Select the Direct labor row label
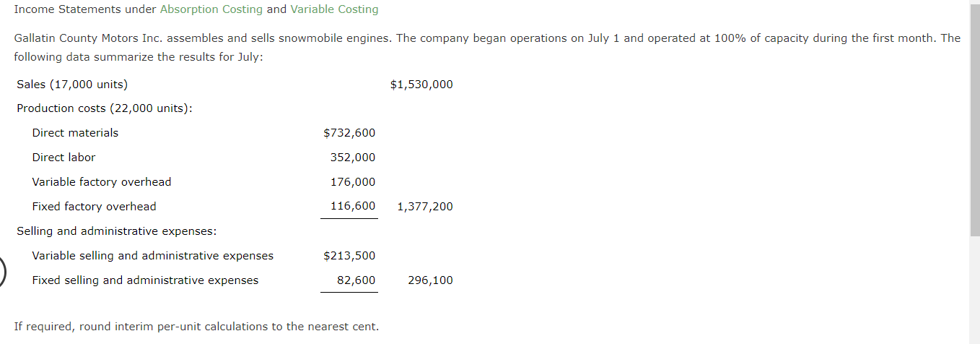Viewport: 980px width, 344px height. click(64, 158)
